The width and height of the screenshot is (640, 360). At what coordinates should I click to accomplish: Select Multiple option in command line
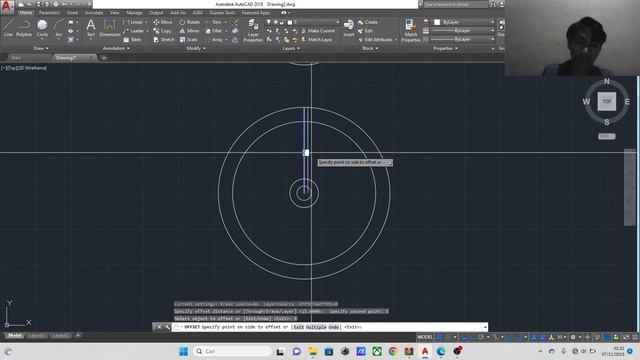click(x=316, y=327)
